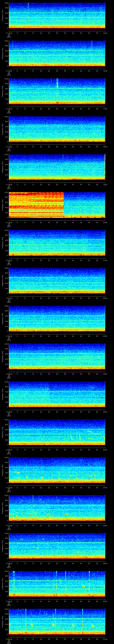Click the 13:24:00 start time label
This screenshot has height=644, width=114.
click(x=9, y=412)
